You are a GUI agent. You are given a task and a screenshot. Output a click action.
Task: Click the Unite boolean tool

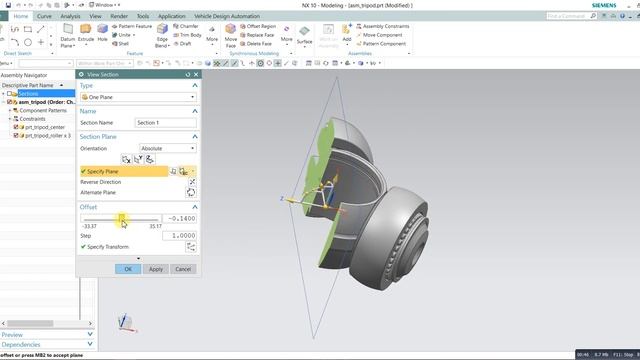(x=122, y=35)
